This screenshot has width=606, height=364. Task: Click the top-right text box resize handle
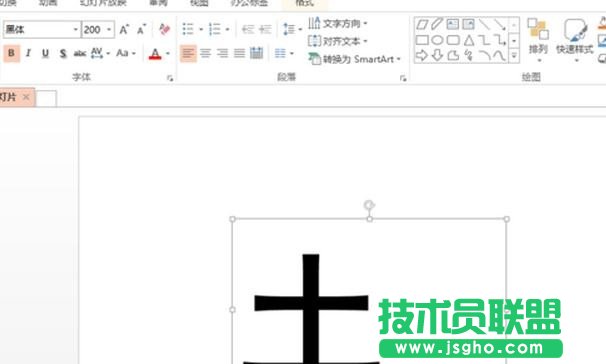coord(506,219)
